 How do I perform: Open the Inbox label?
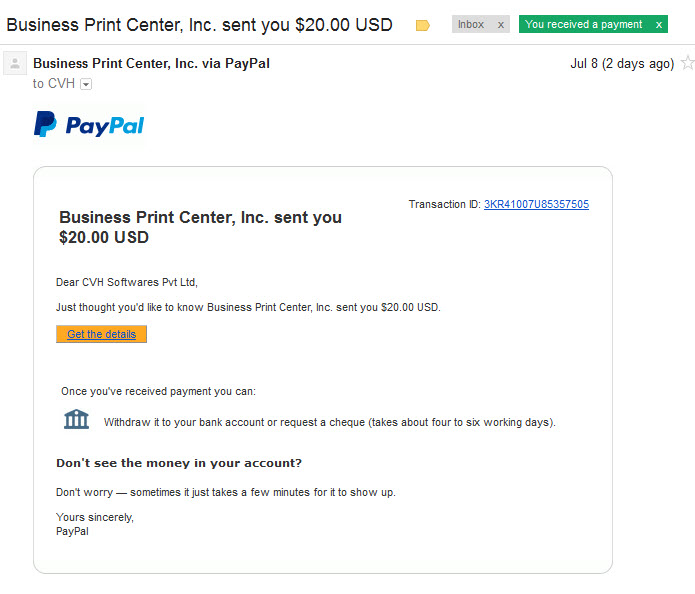[471, 24]
